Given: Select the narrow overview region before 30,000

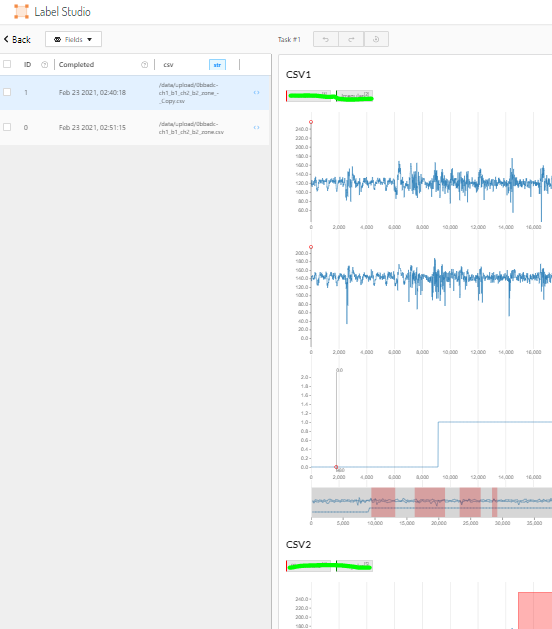Looking at the screenshot, I should (x=495, y=502).
